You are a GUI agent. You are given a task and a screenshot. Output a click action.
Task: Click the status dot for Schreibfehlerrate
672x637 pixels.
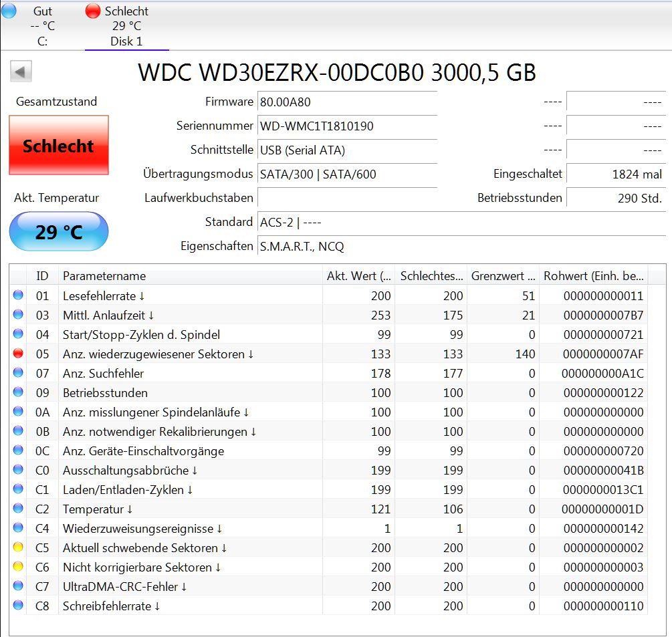click(x=18, y=606)
